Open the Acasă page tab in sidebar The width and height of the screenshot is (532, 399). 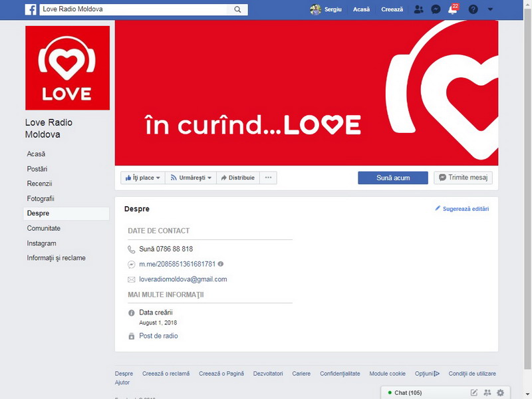pyautogui.click(x=36, y=154)
